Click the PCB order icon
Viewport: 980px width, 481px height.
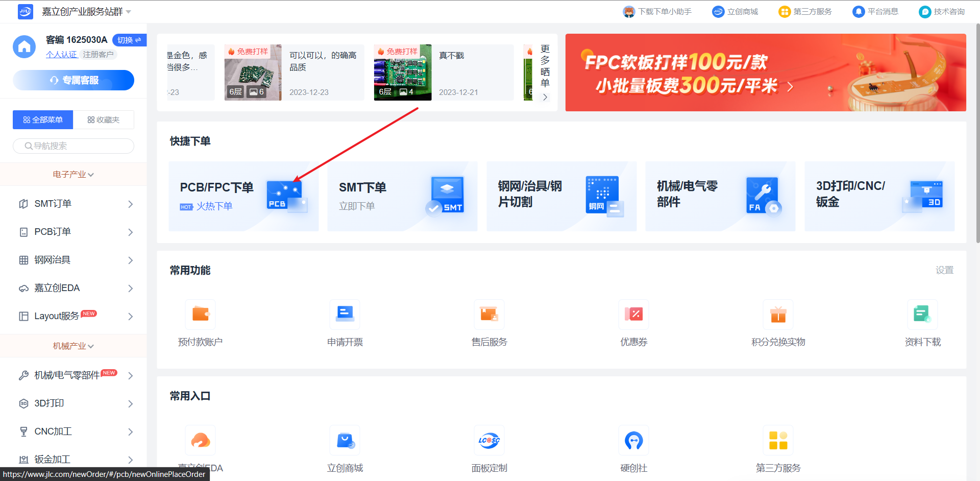286,197
